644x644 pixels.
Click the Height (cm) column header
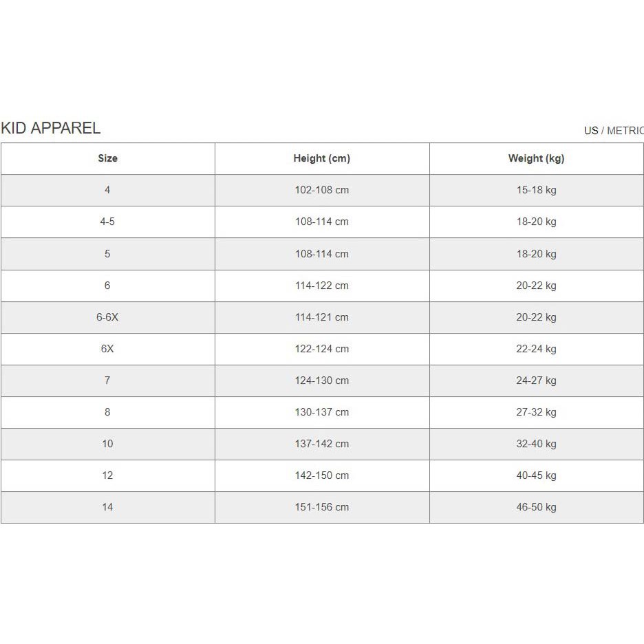click(321, 158)
